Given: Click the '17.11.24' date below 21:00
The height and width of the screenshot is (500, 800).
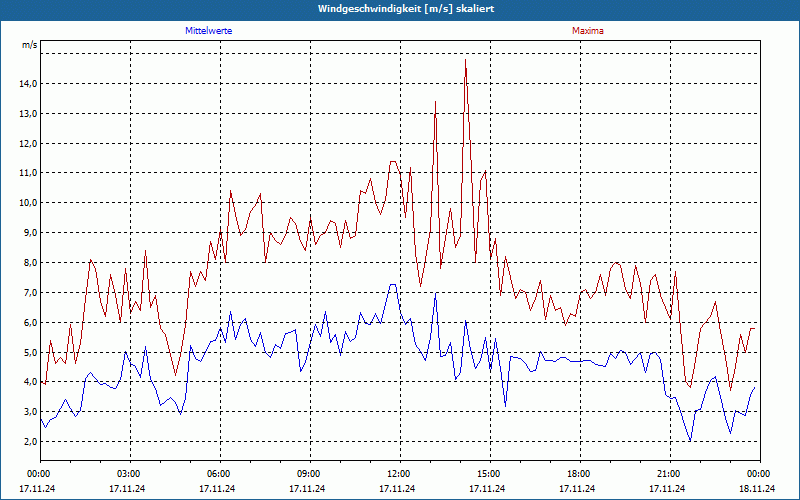Looking at the screenshot, I should (667, 488).
